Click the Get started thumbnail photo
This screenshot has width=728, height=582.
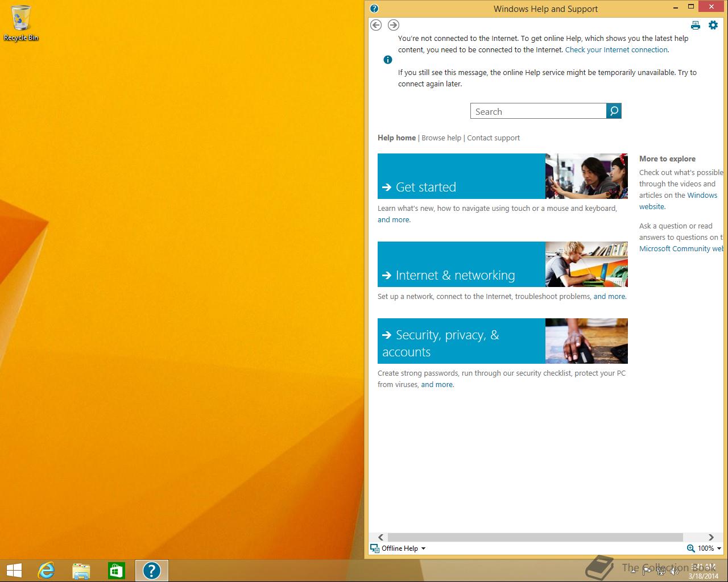coord(586,176)
